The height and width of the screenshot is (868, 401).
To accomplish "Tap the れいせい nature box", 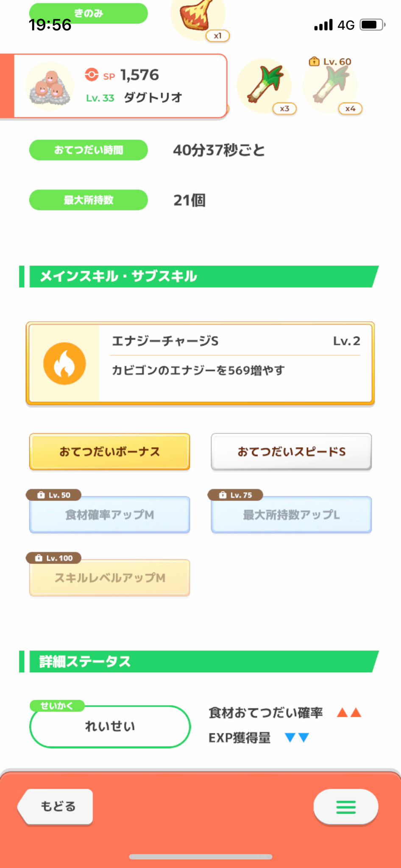I will (110, 726).
